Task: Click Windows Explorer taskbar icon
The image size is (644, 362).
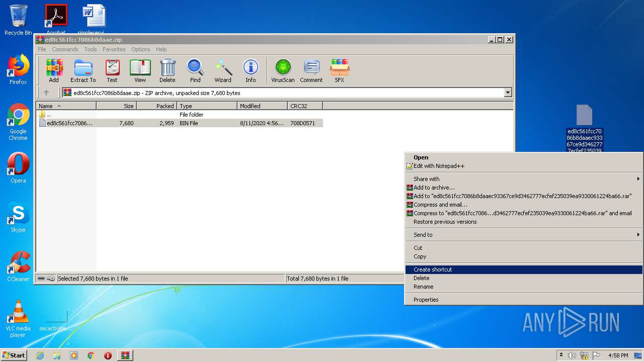Action: point(57,355)
